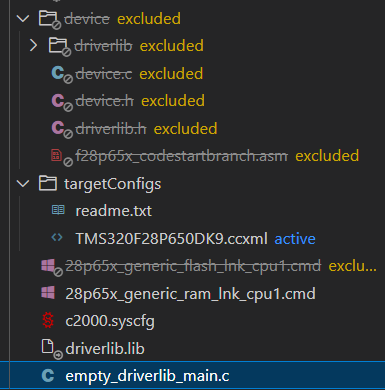Image resolution: width=385 pixels, height=390 pixels.
Task: Click the header icon of driverlib.h
Action: (x=61, y=129)
